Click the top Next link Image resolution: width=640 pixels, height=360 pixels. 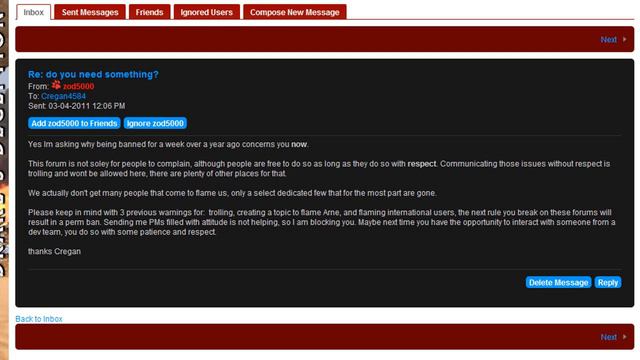pos(608,40)
